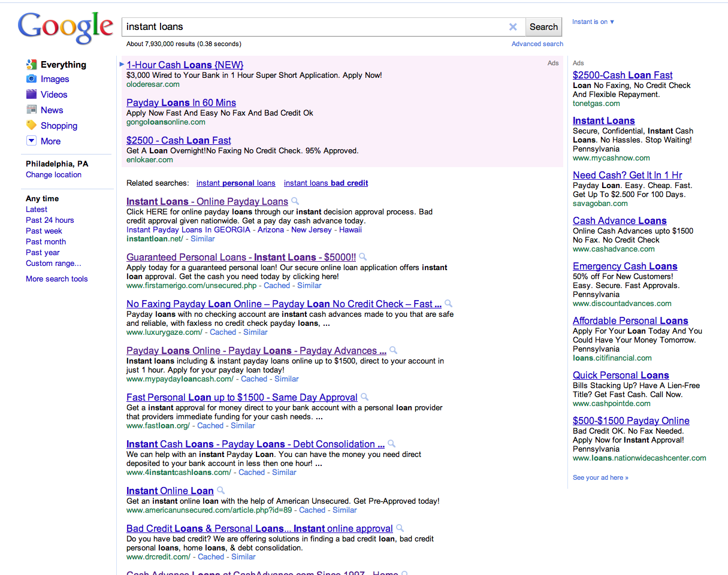
Task: Open Fast Personal Loan up to $1500 result
Action: click(242, 397)
